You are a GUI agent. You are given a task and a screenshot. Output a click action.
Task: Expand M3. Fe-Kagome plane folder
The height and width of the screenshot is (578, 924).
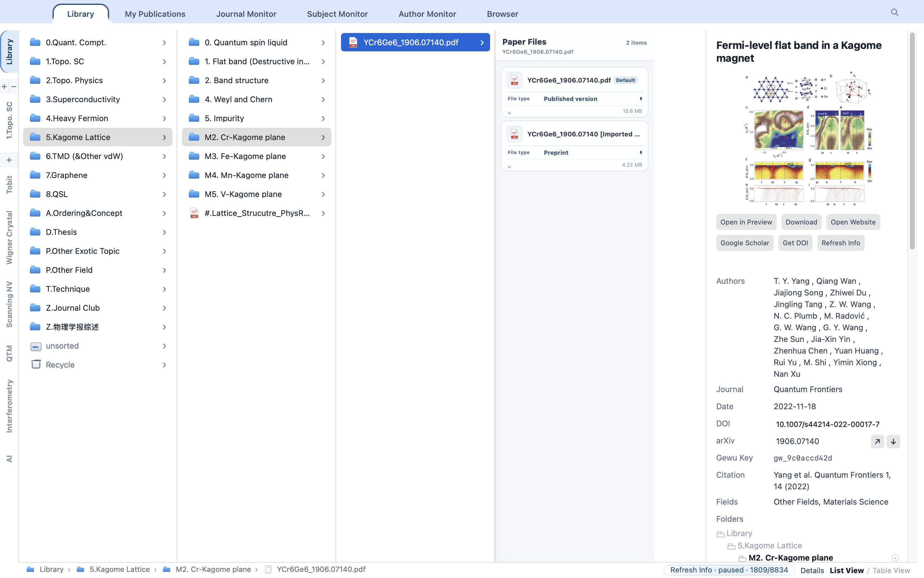click(x=257, y=156)
